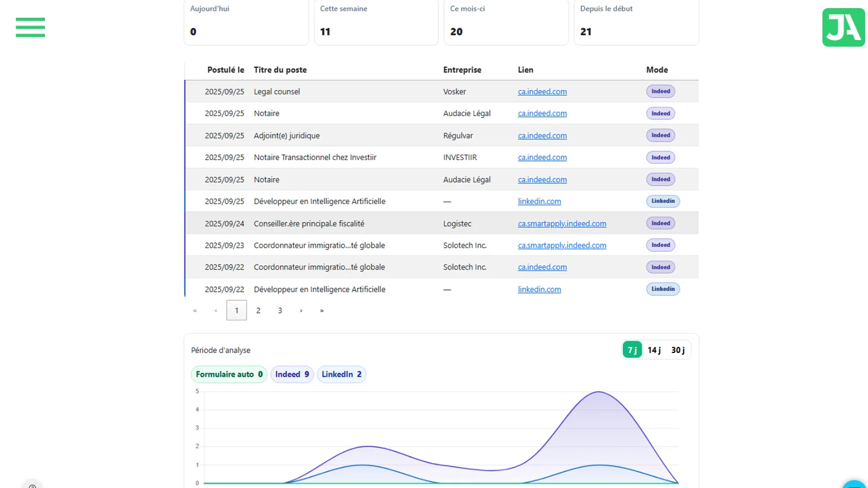
Task: Click Indeed badge in Logistec row
Action: (x=660, y=223)
